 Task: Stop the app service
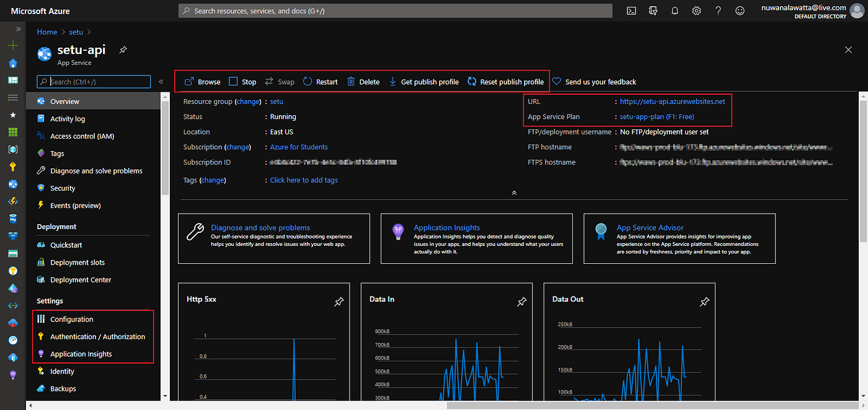point(242,82)
